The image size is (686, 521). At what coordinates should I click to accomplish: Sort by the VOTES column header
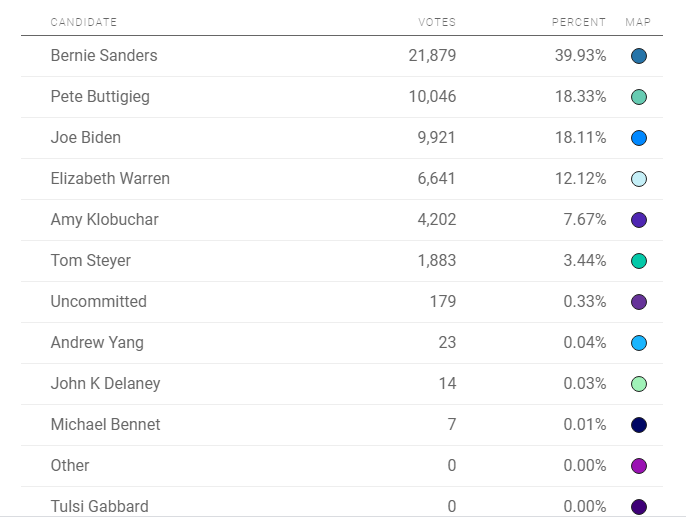point(437,22)
